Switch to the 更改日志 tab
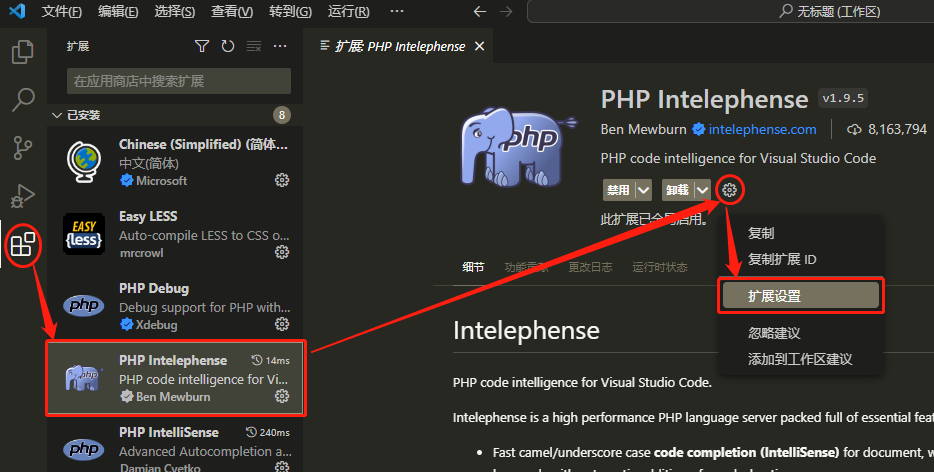 590,267
